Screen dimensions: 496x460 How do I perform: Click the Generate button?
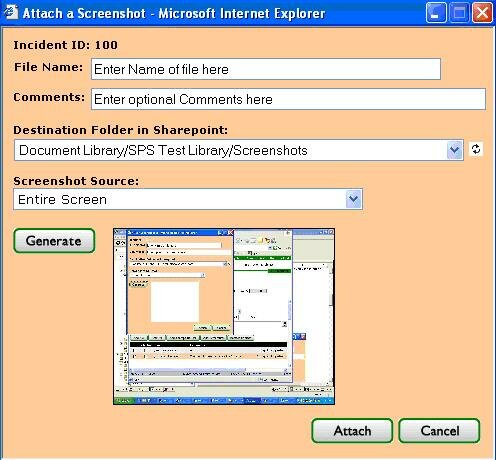click(x=54, y=241)
